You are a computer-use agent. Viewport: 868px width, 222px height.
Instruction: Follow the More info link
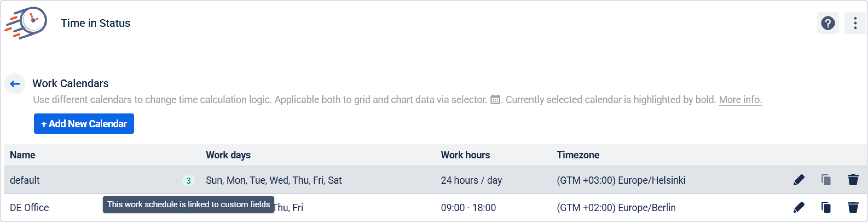coord(740,100)
